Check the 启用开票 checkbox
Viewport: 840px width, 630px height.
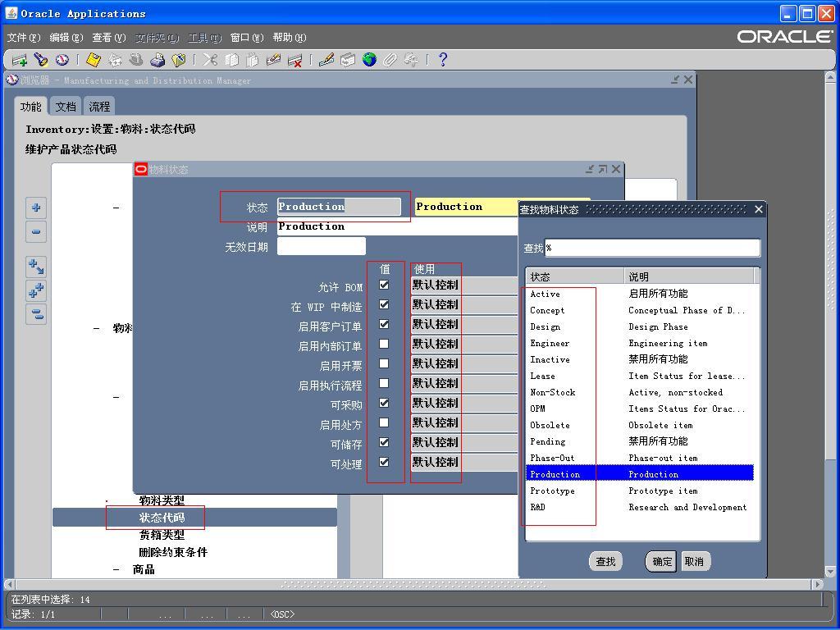[x=384, y=363]
